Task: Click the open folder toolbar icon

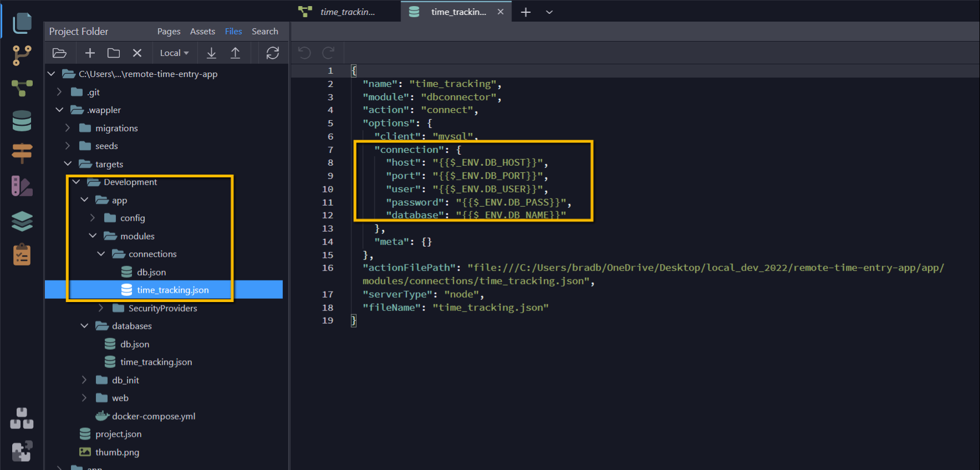Action: (59, 53)
